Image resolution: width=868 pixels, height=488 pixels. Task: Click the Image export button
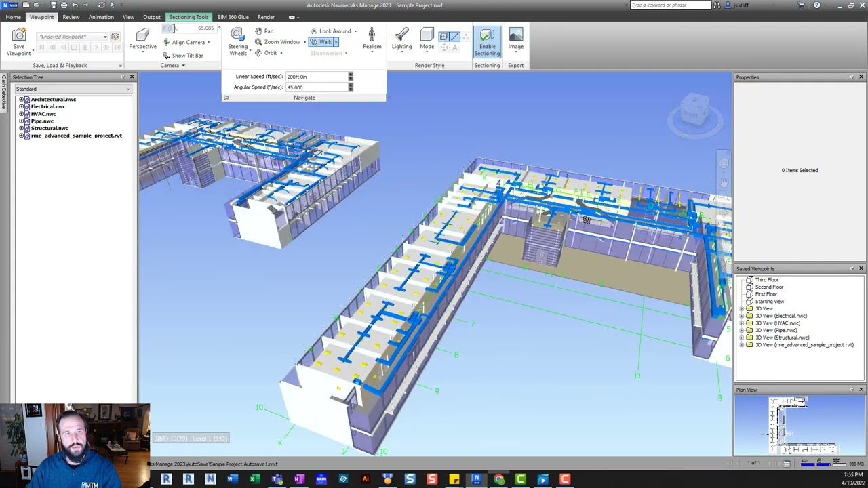(x=516, y=39)
